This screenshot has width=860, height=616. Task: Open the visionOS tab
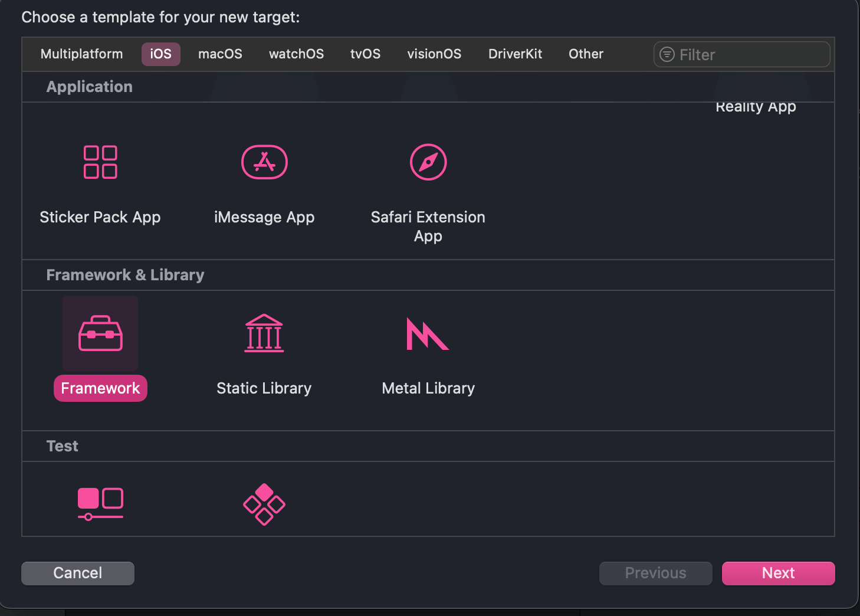click(434, 54)
